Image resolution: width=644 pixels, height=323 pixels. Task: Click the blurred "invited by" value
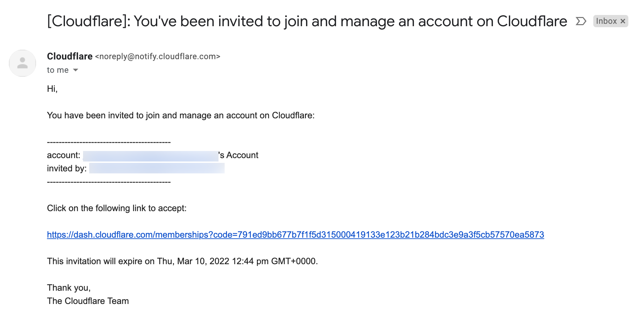click(x=157, y=168)
